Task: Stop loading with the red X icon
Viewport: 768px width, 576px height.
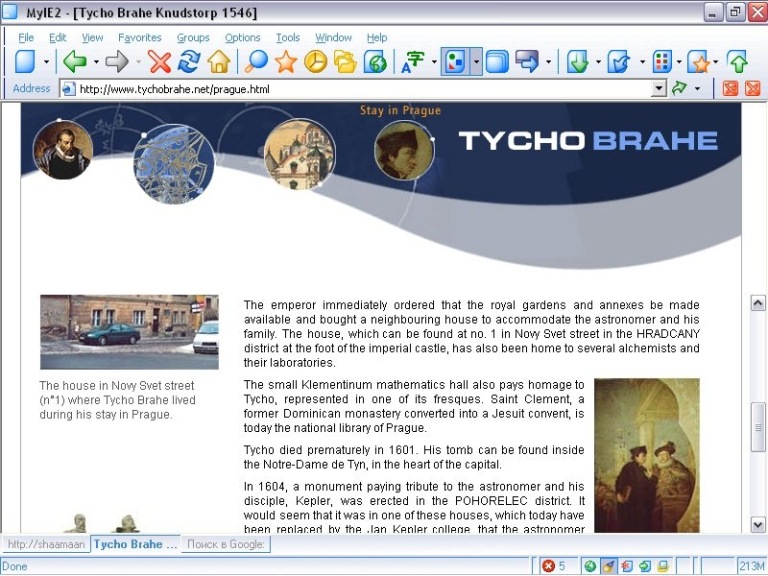Action: pyautogui.click(x=159, y=62)
